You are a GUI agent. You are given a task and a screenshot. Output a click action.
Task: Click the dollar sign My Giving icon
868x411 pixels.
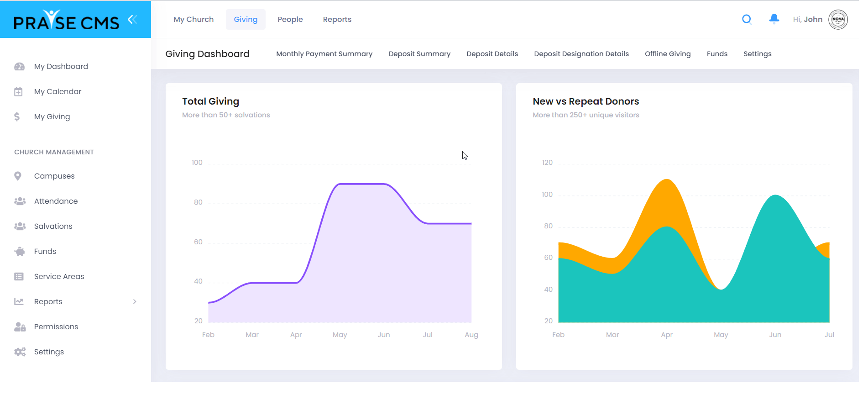click(x=17, y=117)
